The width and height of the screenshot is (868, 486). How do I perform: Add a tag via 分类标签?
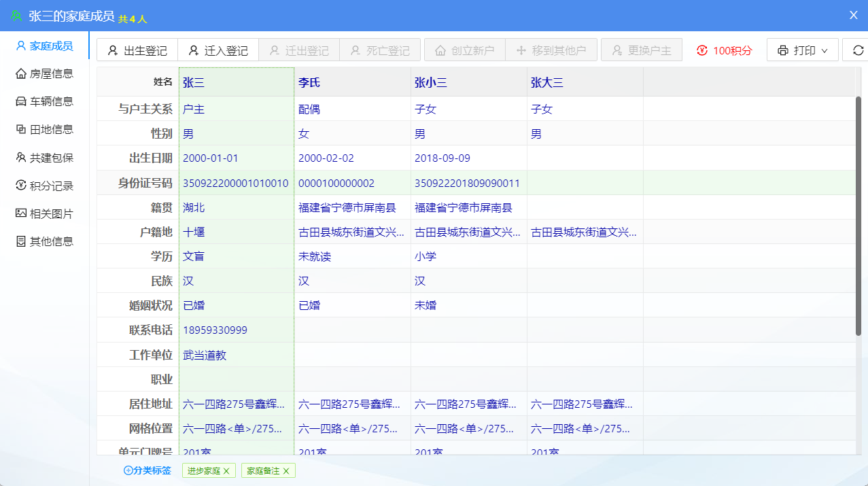click(x=147, y=470)
